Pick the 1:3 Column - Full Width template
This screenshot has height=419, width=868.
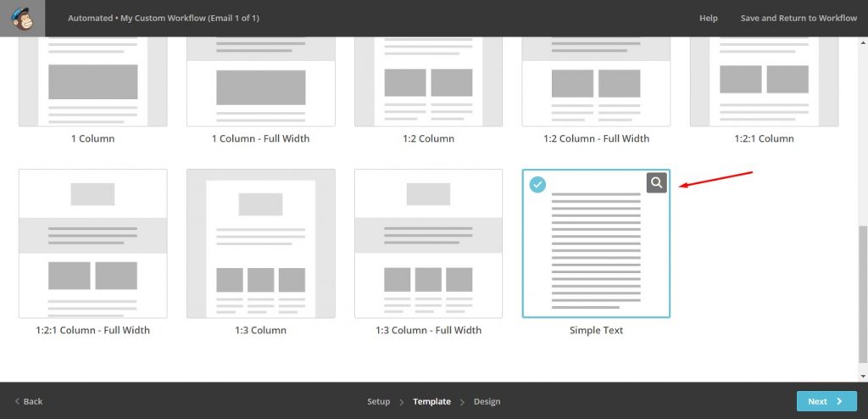[428, 243]
